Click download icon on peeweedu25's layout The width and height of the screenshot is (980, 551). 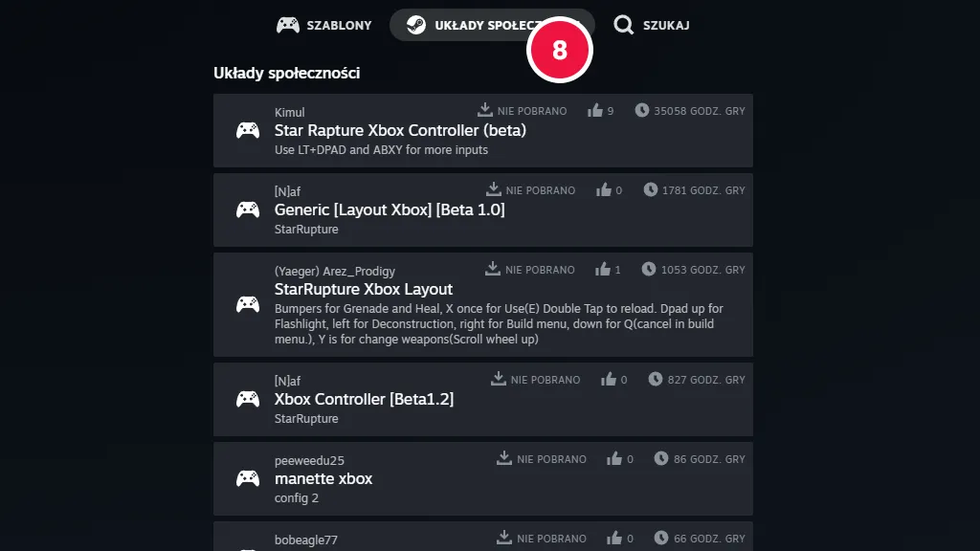click(503, 458)
